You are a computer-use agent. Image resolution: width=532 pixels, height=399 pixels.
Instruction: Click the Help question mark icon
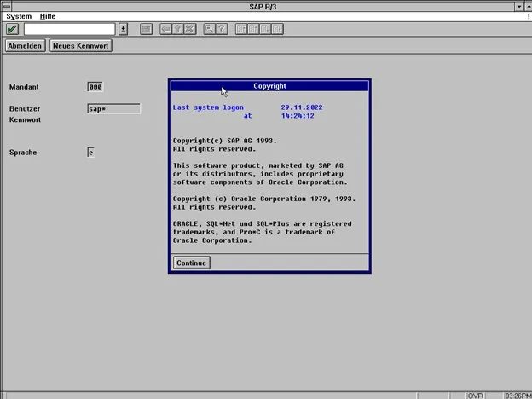click(222, 29)
